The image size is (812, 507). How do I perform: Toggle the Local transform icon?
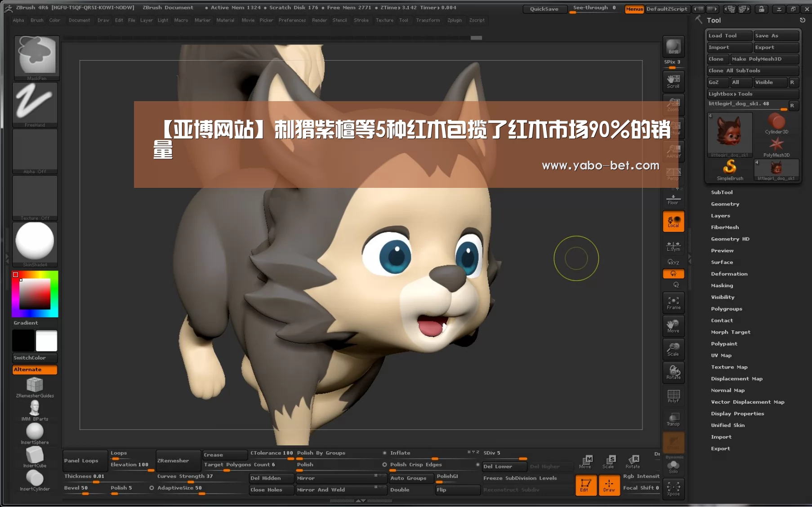[673, 222]
